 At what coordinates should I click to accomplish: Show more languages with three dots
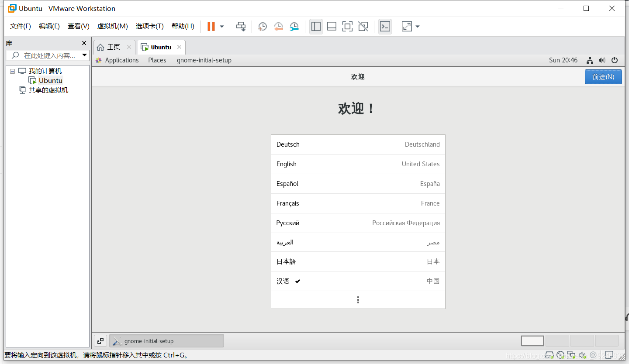point(358,300)
